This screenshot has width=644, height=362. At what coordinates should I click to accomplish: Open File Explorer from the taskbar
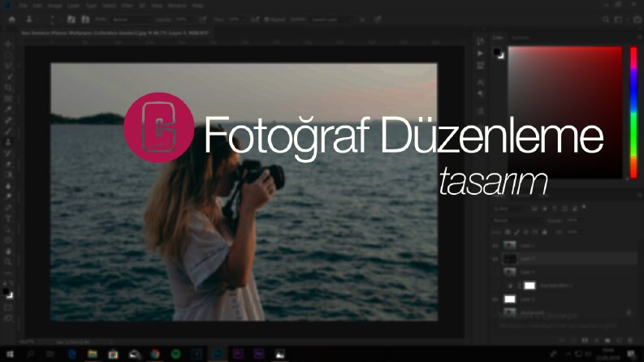coord(93,354)
